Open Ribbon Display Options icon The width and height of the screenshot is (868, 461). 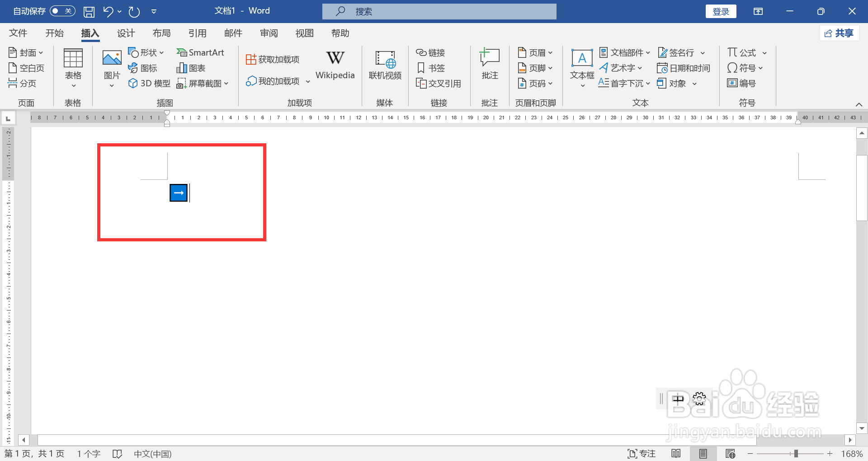click(758, 11)
